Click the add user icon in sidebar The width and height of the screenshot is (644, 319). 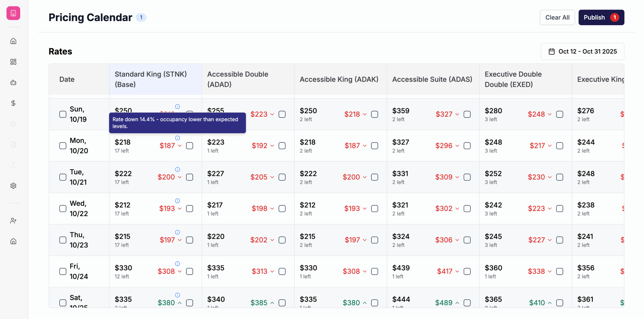pyautogui.click(x=13, y=221)
